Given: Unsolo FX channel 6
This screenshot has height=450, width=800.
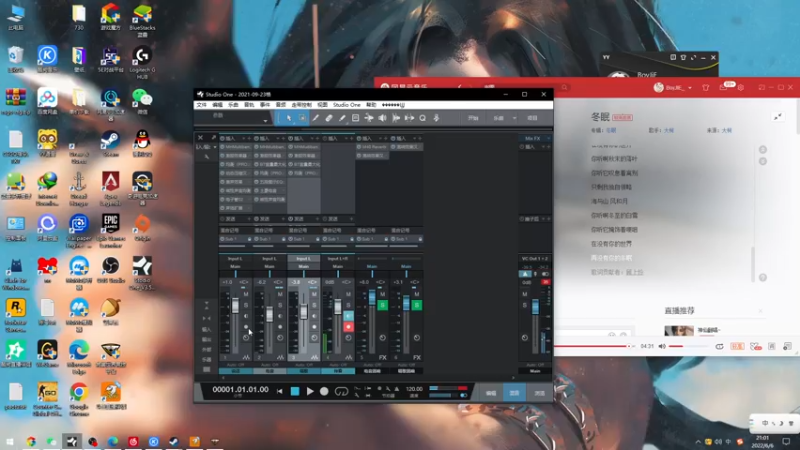Looking at the screenshot, I should click(x=417, y=305).
